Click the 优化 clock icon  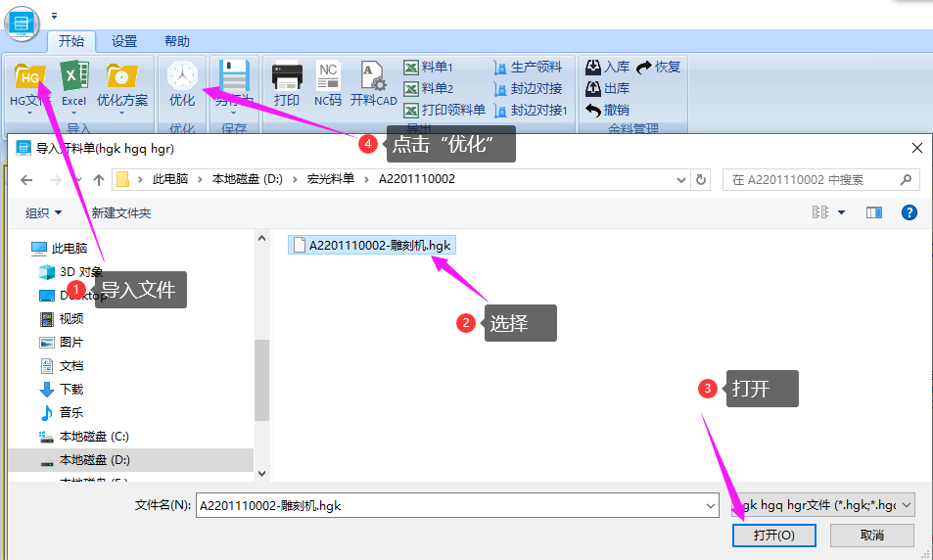pyautogui.click(x=182, y=76)
